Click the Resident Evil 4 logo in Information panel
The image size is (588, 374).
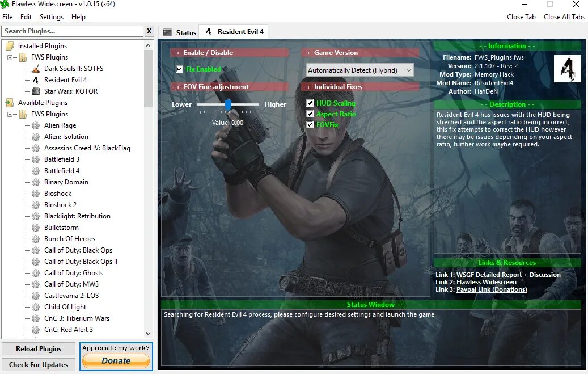pyautogui.click(x=568, y=69)
